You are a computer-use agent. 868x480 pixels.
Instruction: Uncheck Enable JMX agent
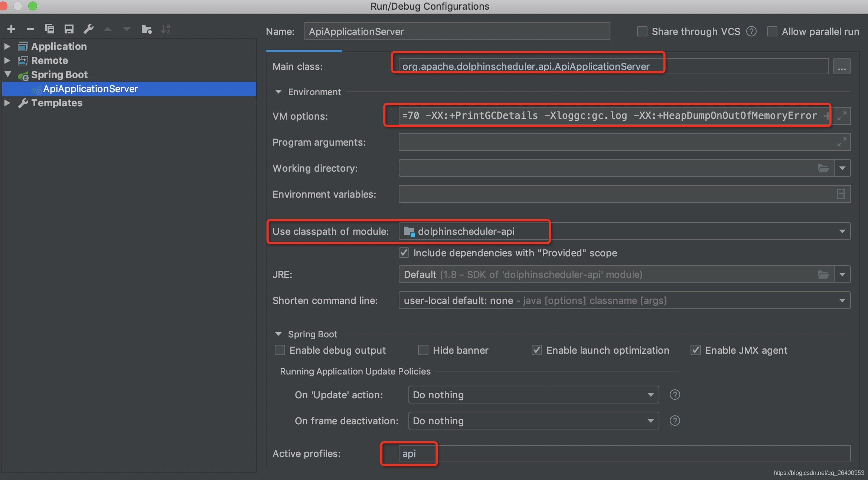pyautogui.click(x=695, y=350)
